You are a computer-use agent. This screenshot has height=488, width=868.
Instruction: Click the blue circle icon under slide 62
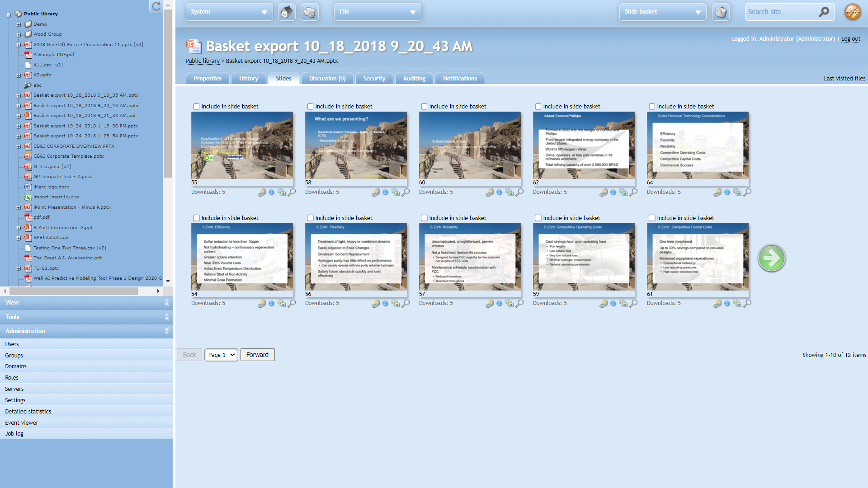[613, 192]
